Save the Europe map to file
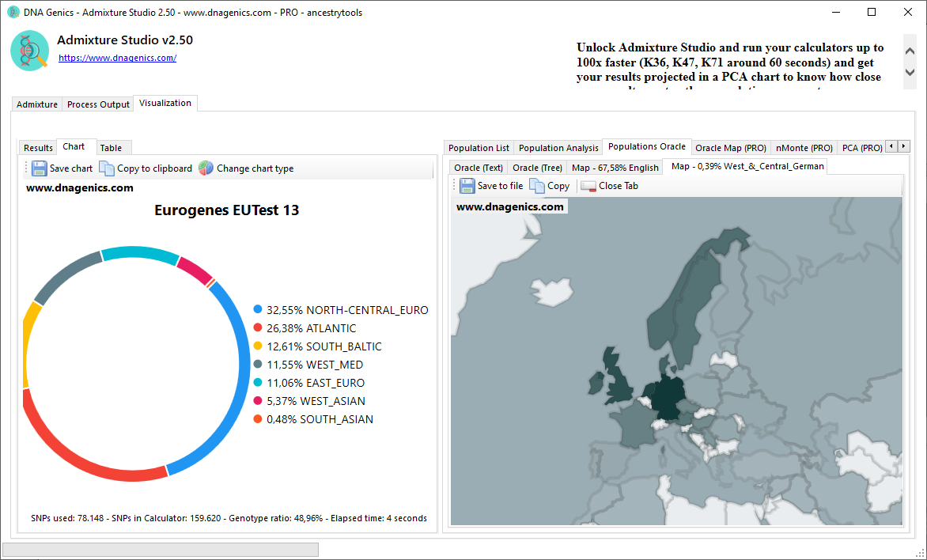Screen dimensions: 927x560 (x=491, y=185)
